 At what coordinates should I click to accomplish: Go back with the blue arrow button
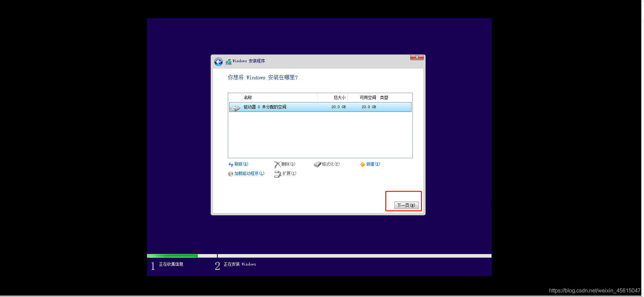pos(218,62)
